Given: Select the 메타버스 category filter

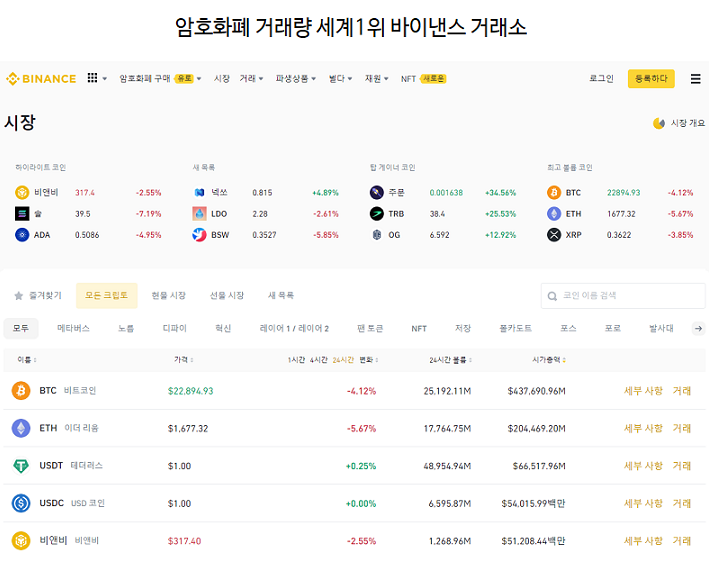Looking at the screenshot, I should (x=73, y=328).
